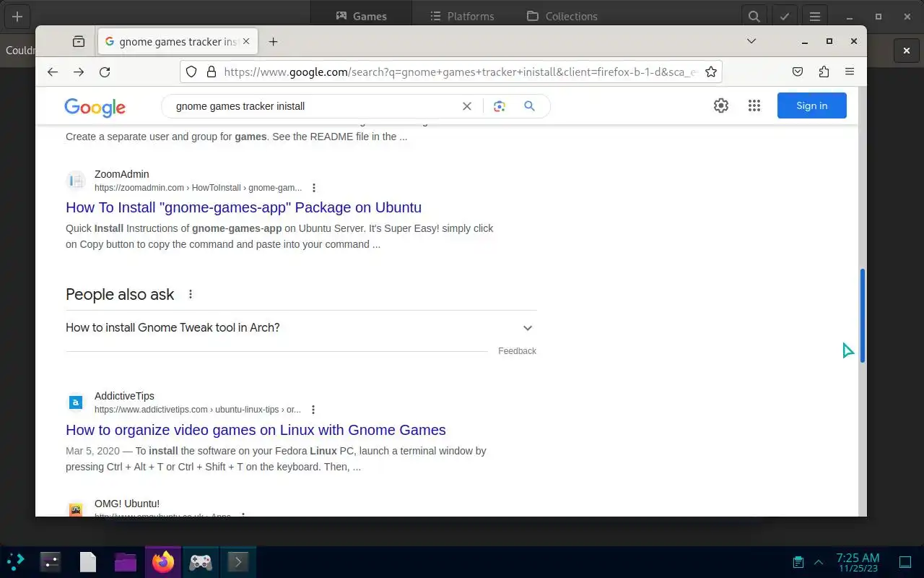The height and width of the screenshot is (578, 924).
Task: Open How to organize video games result
Action: [x=256, y=430]
